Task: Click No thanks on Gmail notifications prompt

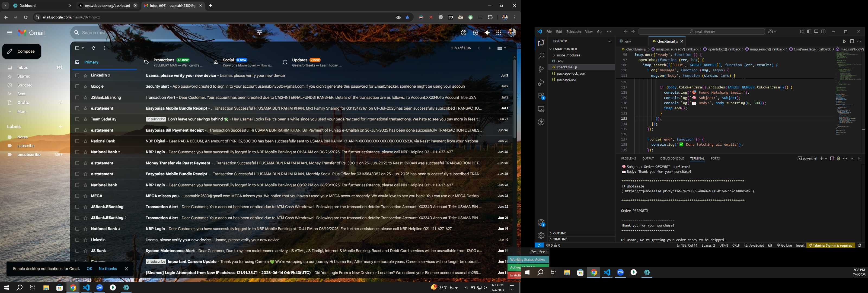Action: click(x=108, y=269)
